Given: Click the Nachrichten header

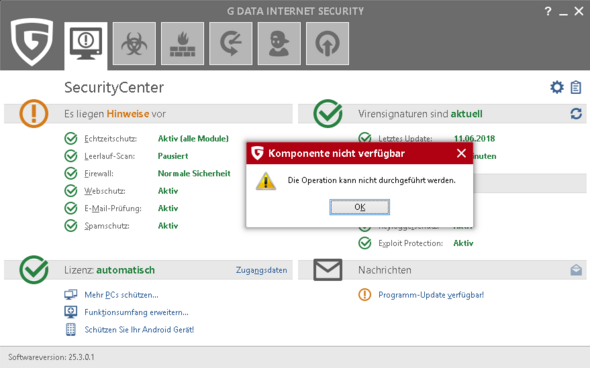Looking at the screenshot, I should [385, 270].
